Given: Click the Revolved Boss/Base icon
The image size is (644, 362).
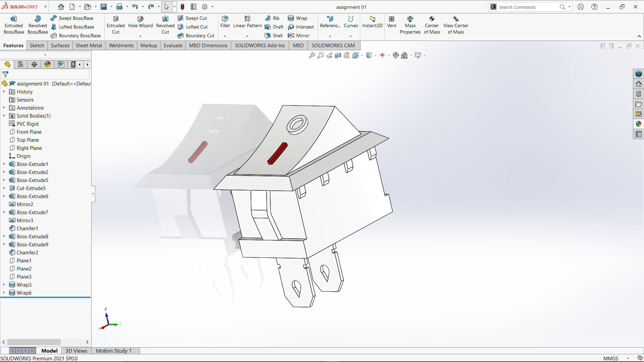Looking at the screenshot, I should 38,25.
